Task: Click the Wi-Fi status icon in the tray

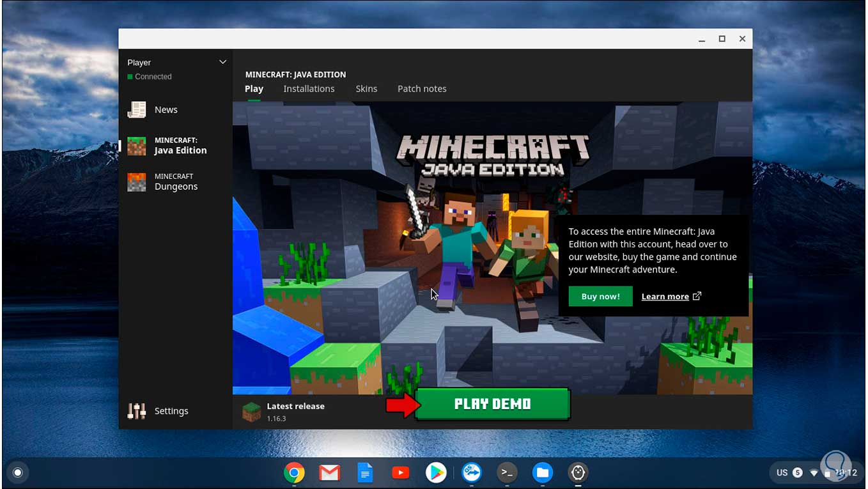Action: pyautogui.click(x=814, y=473)
